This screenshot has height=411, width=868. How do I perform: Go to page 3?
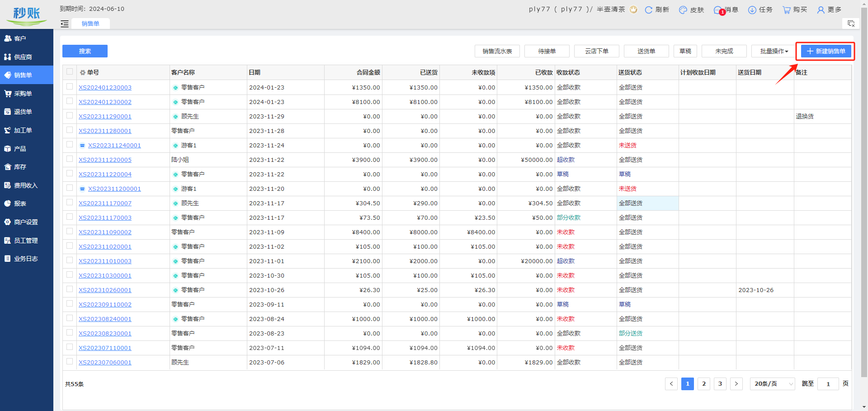(x=720, y=384)
